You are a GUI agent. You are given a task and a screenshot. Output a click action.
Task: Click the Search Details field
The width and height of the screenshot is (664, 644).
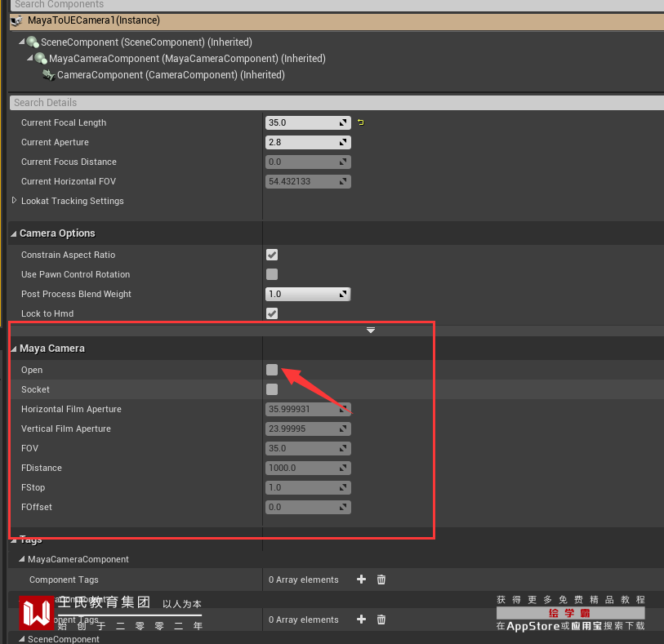[336, 103]
